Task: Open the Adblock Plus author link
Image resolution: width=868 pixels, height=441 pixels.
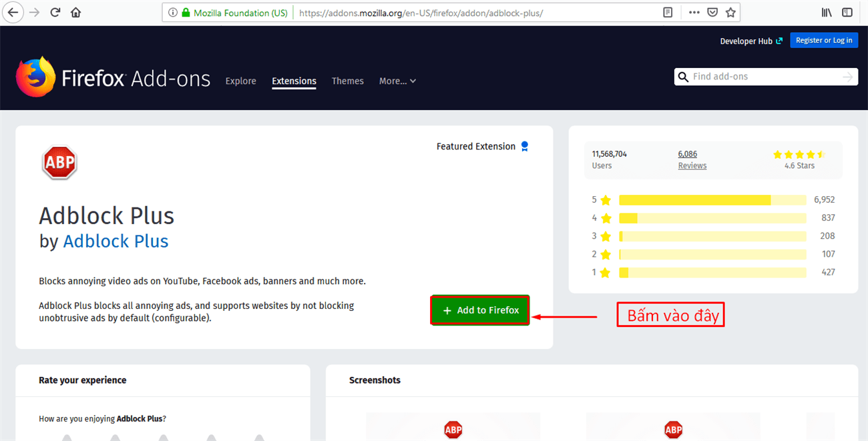Action: point(116,241)
